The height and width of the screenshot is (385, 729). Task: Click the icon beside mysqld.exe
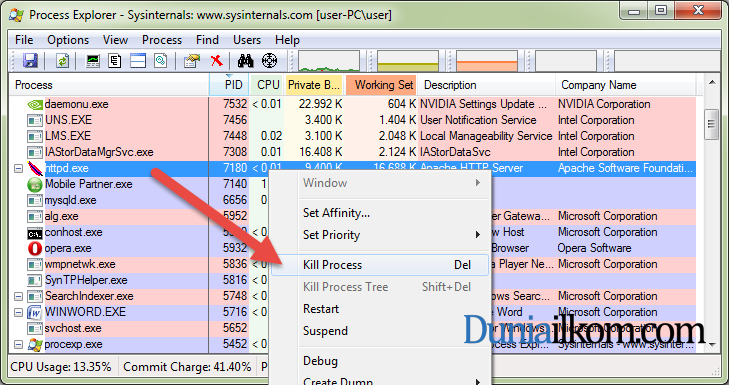pos(35,201)
